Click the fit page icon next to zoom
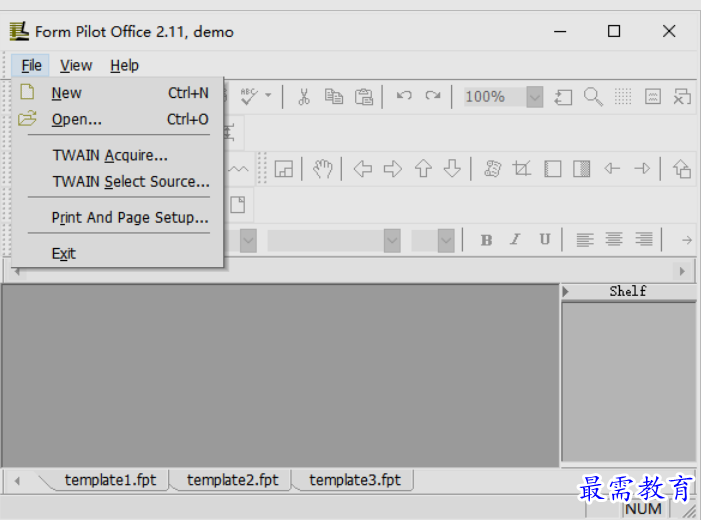This screenshot has height=520, width=701. coord(563,97)
